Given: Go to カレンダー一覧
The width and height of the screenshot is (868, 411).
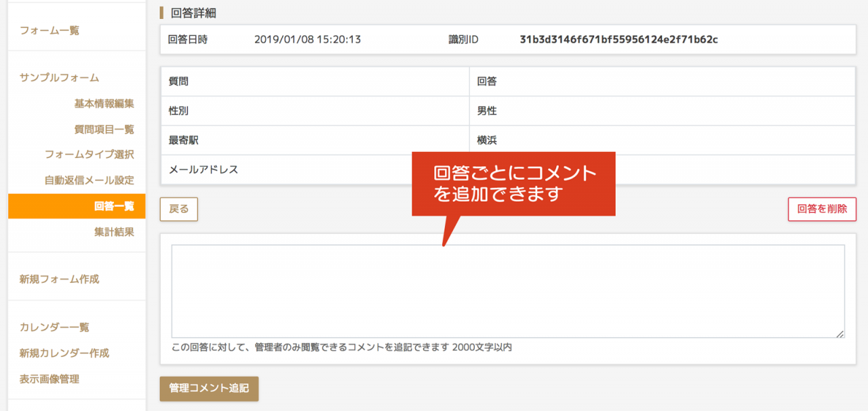Looking at the screenshot, I should (x=54, y=328).
